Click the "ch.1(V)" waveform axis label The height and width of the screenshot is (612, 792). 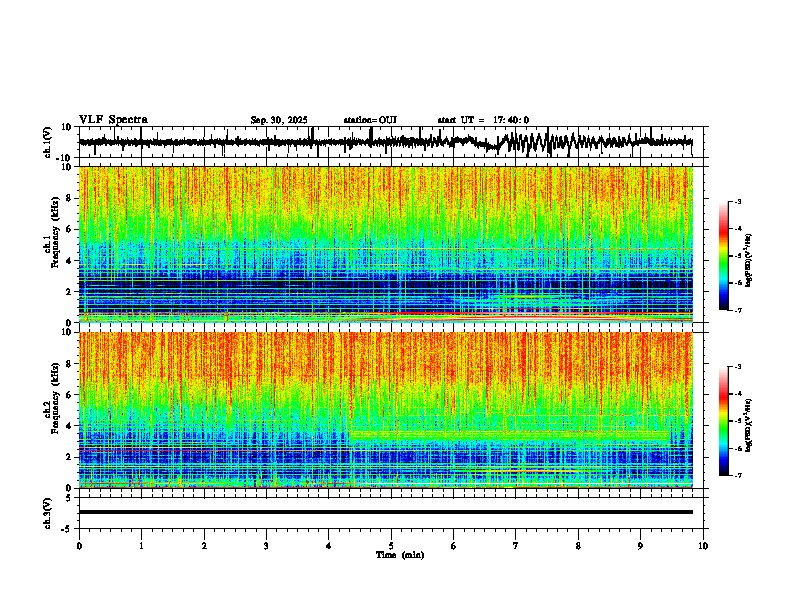click(48, 142)
